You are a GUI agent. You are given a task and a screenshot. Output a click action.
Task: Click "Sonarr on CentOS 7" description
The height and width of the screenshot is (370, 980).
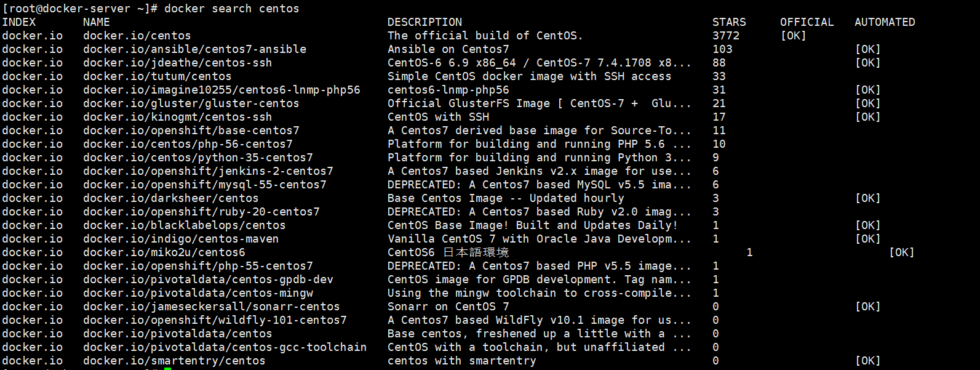click(x=448, y=307)
